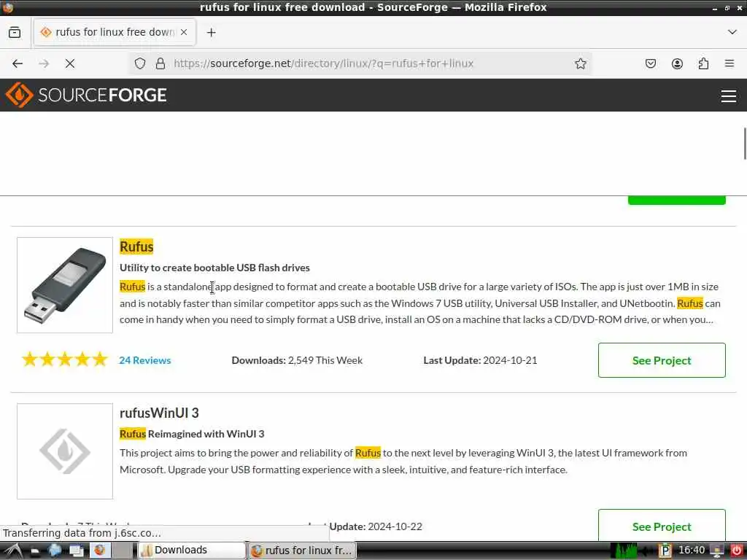Click "Utility to create bootable USB flash drives" text
Screen dimensions: 747x560
click(x=215, y=268)
